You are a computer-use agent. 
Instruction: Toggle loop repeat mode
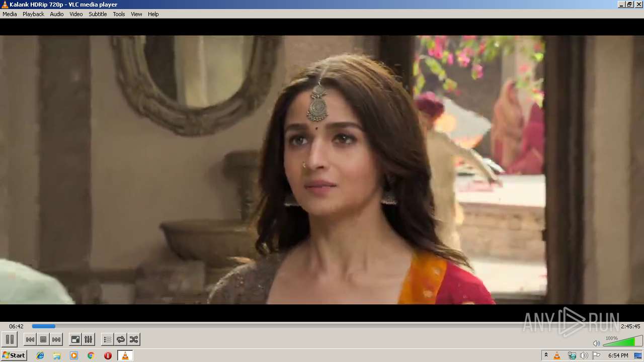tap(120, 339)
